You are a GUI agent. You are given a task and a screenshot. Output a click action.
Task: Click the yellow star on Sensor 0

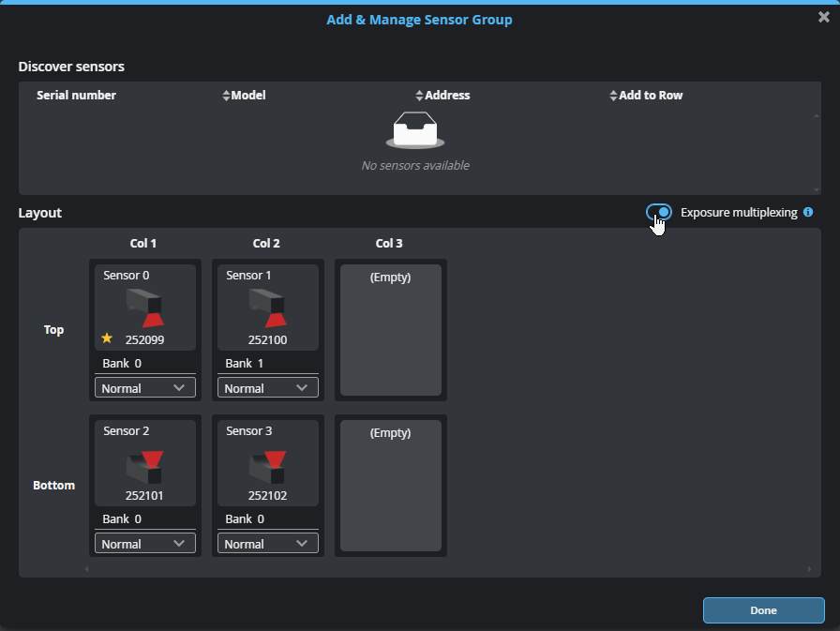[x=107, y=338]
